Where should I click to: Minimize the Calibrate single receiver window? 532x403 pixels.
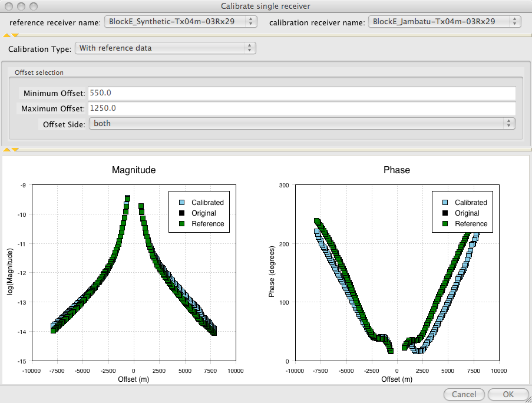point(21,6)
